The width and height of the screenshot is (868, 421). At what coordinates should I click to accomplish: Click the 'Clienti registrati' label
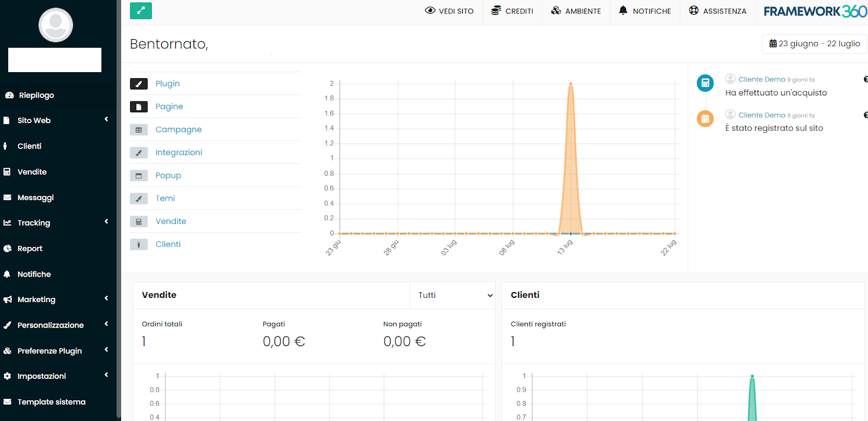538,324
